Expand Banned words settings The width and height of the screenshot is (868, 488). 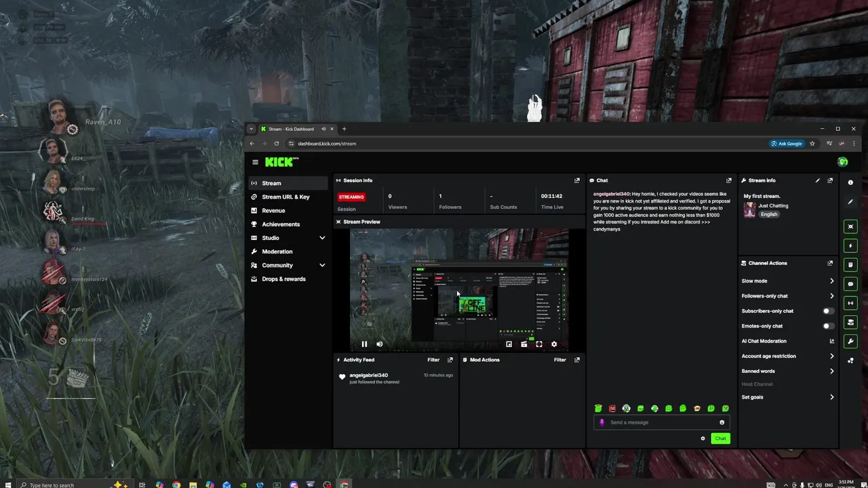[x=832, y=371]
